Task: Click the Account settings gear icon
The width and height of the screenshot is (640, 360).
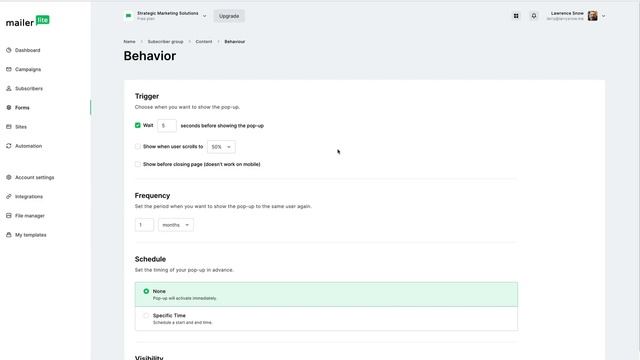Action: click(9, 178)
